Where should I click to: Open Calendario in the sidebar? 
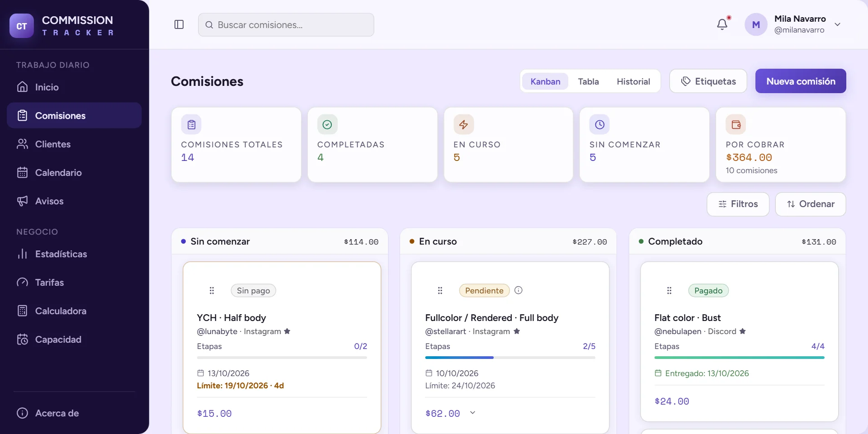[x=74, y=173]
